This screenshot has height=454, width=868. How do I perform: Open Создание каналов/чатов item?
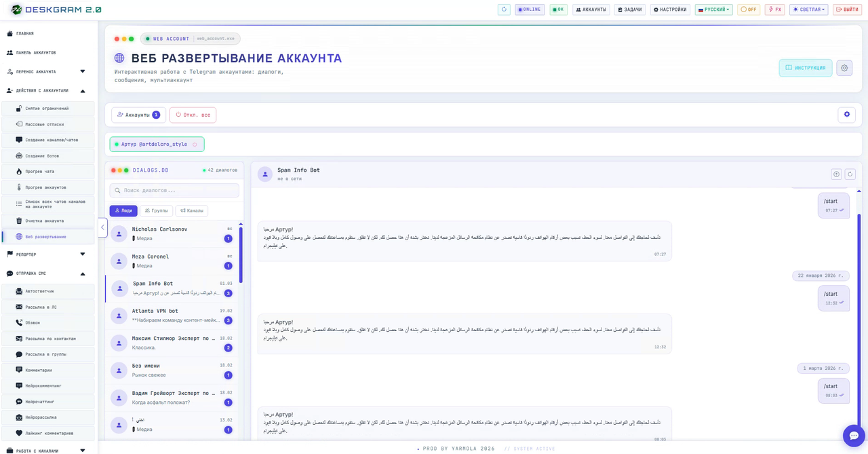(49, 140)
